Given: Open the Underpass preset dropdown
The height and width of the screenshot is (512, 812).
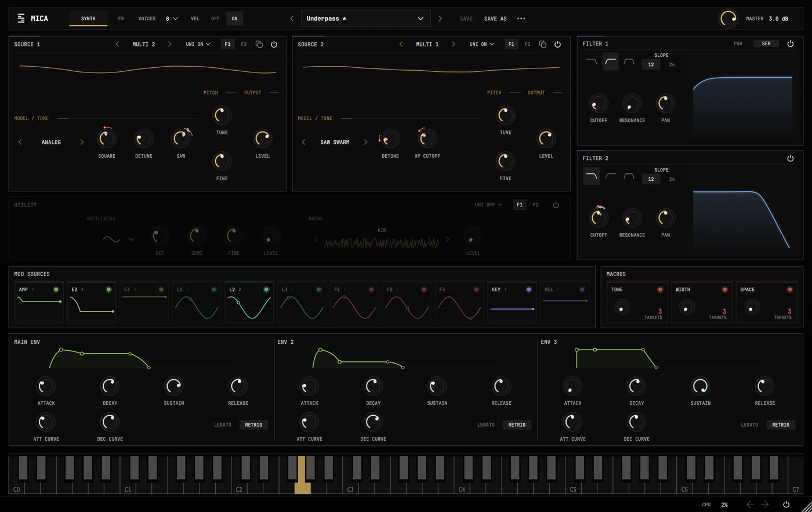Looking at the screenshot, I should (x=366, y=19).
